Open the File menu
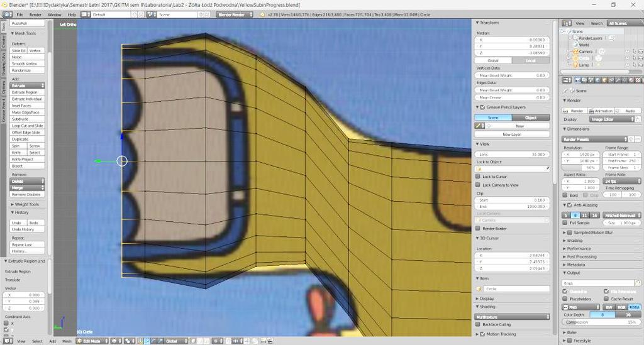 pos(19,14)
